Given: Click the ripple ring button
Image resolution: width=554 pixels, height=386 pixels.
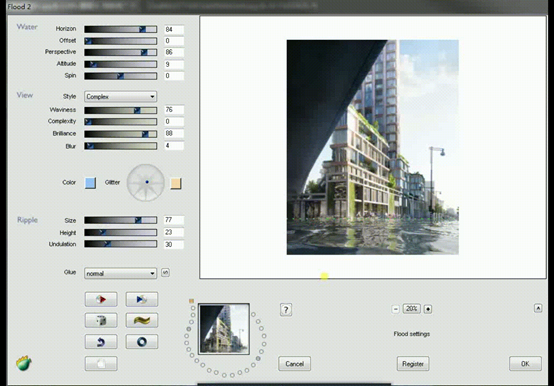Looking at the screenshot, I should [x=142, y=342].
